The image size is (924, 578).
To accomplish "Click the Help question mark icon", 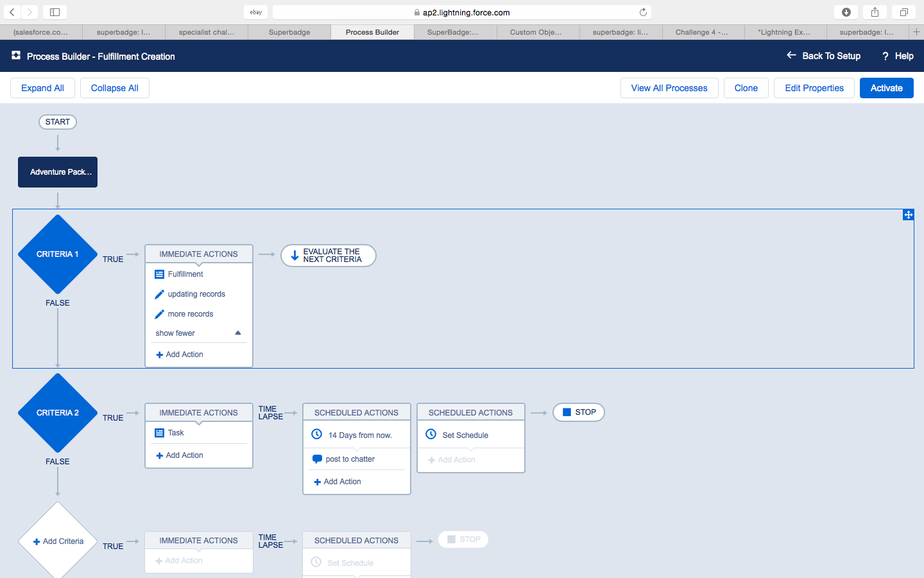I will pos(886,56).
